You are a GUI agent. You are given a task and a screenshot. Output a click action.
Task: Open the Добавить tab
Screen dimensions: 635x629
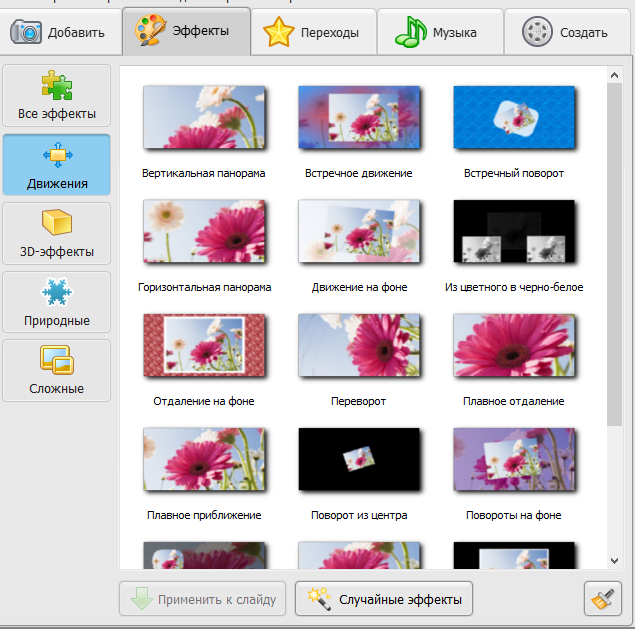61,32
